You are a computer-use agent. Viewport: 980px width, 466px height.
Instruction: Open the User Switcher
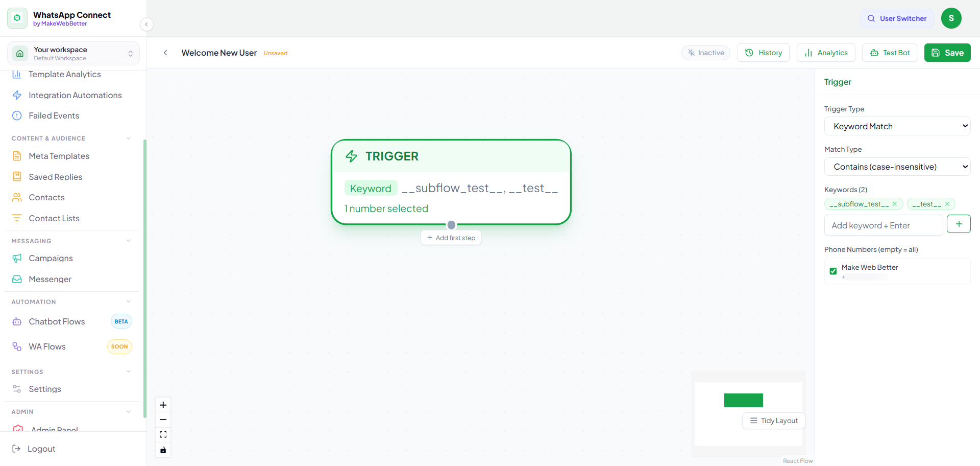(897, 18)
